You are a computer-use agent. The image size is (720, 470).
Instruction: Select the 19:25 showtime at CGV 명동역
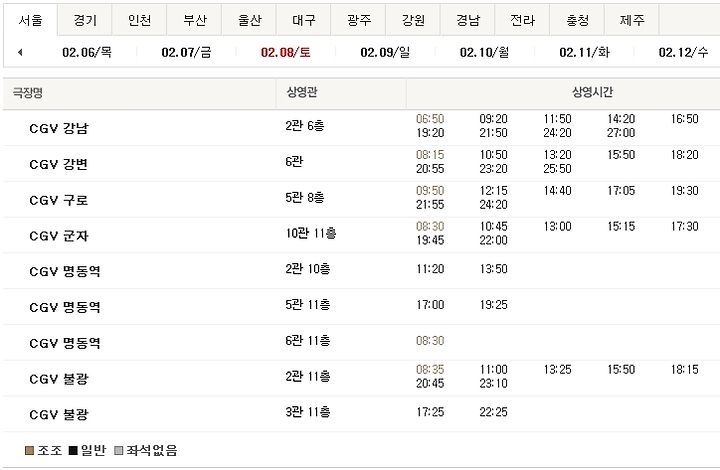(494, 305)
